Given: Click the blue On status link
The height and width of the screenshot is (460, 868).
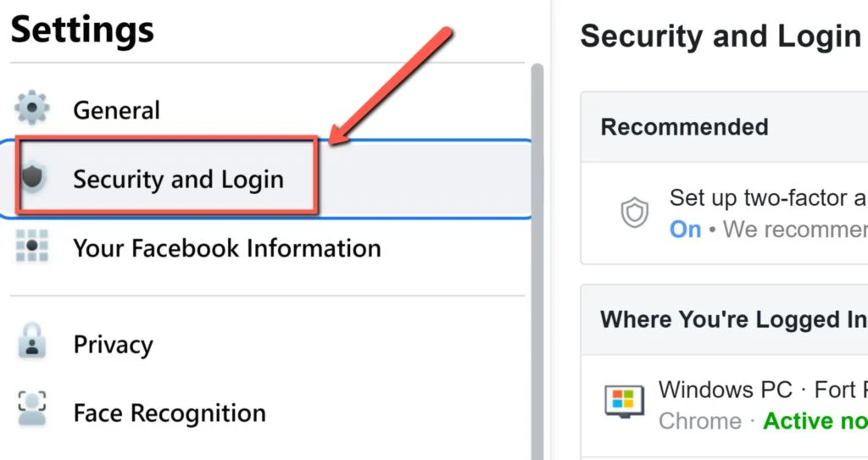Looking at the screenshot, I should click(x=685, y=230).
